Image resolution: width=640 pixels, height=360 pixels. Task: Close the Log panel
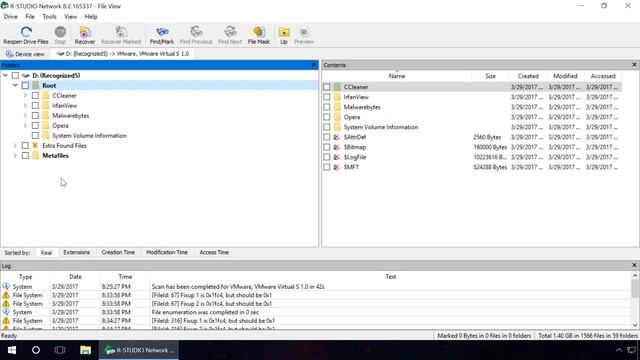pos(634,265)
